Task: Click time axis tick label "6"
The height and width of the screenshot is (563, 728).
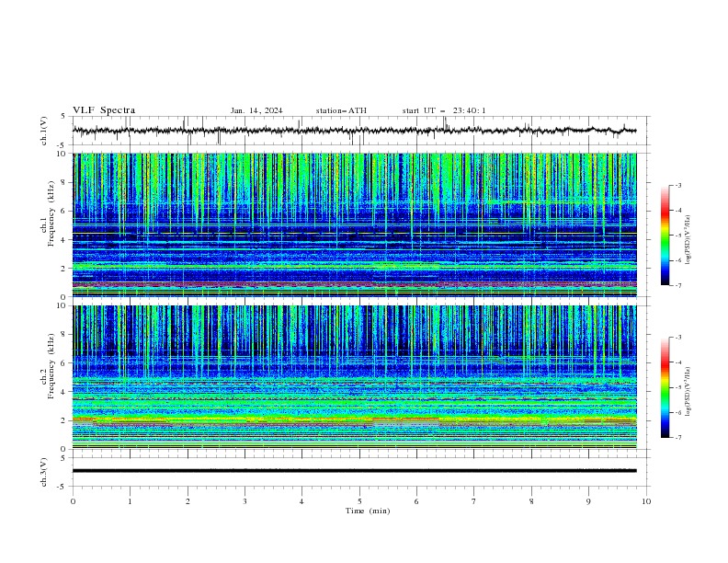Action: [x=417, y=501]
